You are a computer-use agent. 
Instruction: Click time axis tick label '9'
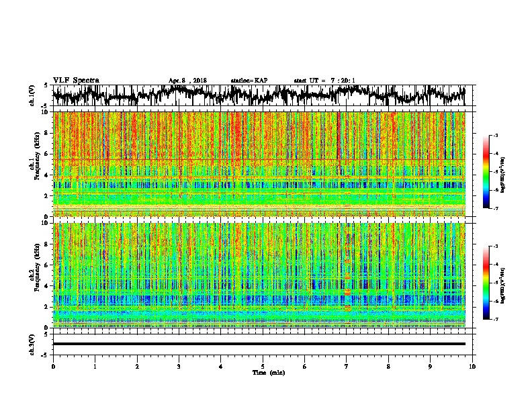click(x=430, y=367)
